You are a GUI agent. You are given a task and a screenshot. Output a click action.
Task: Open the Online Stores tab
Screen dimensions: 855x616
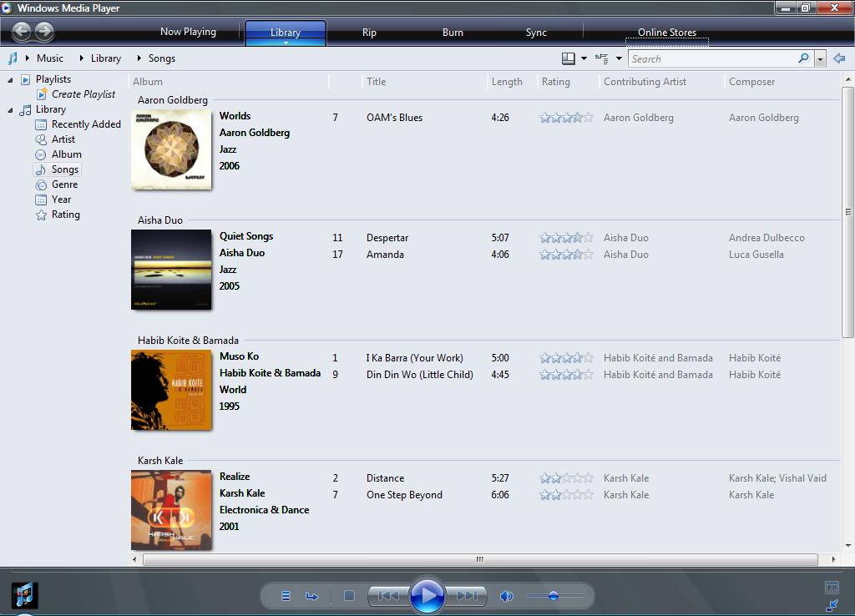click(667, 33)
